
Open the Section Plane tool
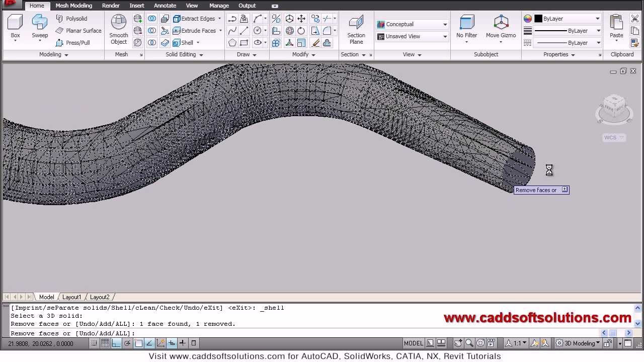[356, 29]
